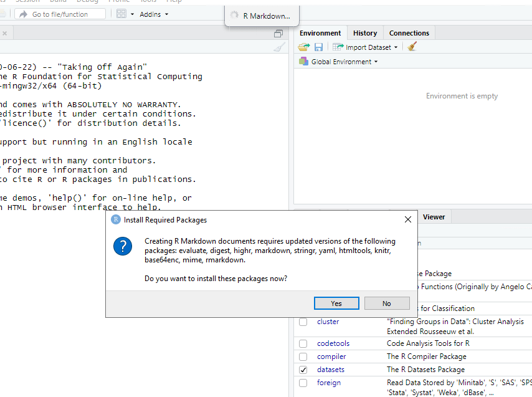Click the printer icon above the console
Viewport: 532px width, 397px height.
tap(278, 33)
